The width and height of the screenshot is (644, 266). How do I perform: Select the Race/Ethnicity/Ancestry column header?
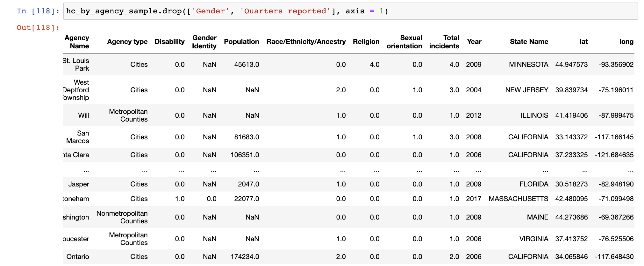(x=306, y=42)
